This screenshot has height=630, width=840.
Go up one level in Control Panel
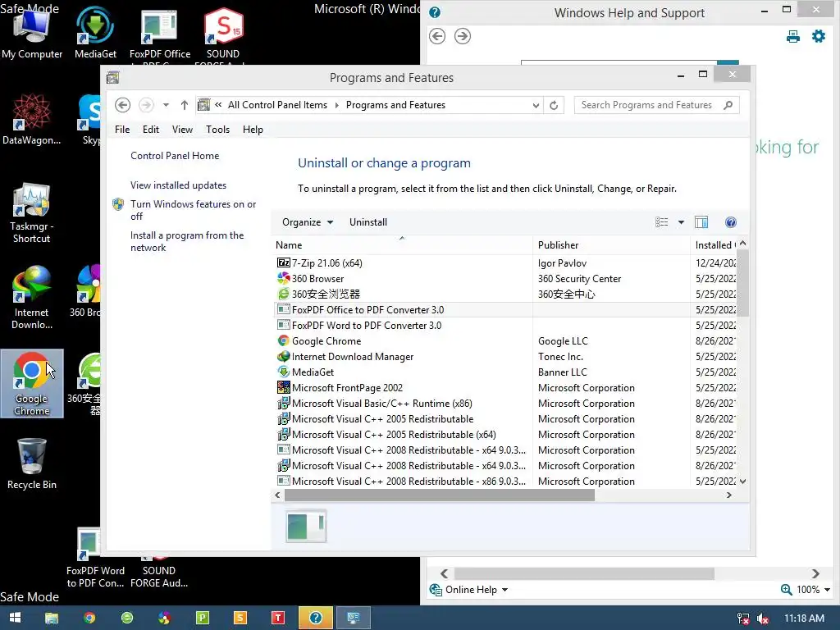click(185, 105)
